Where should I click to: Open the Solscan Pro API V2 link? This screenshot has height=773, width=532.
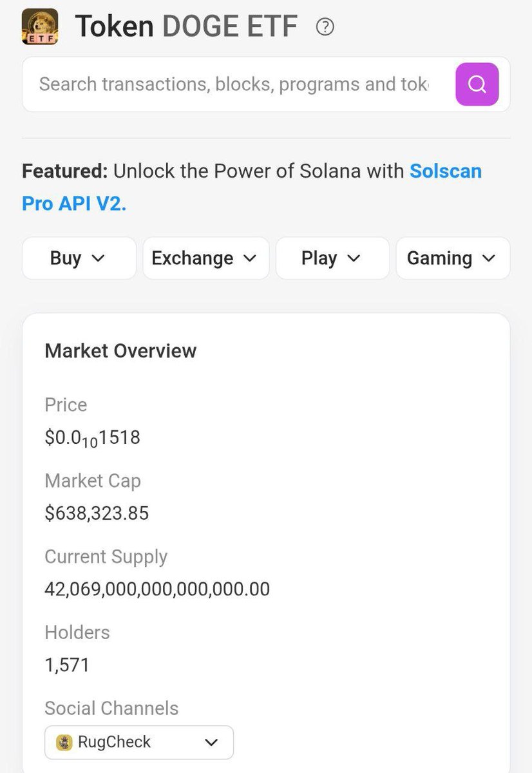252,187
